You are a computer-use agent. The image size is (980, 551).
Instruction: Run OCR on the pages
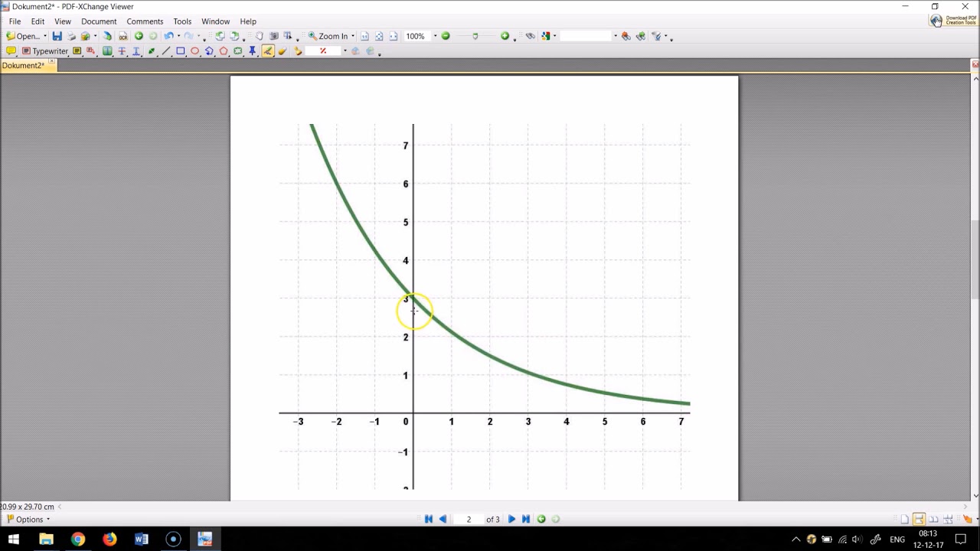coord(122,36)
